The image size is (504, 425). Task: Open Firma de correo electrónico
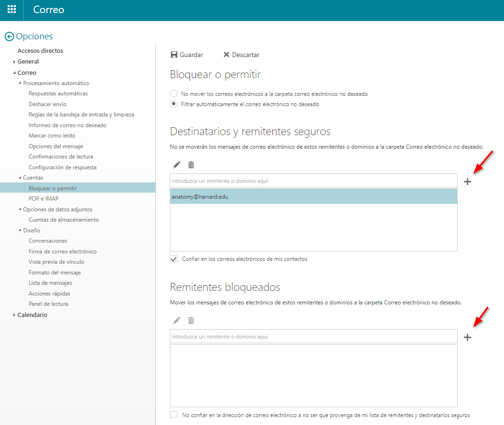pos(63,251)
